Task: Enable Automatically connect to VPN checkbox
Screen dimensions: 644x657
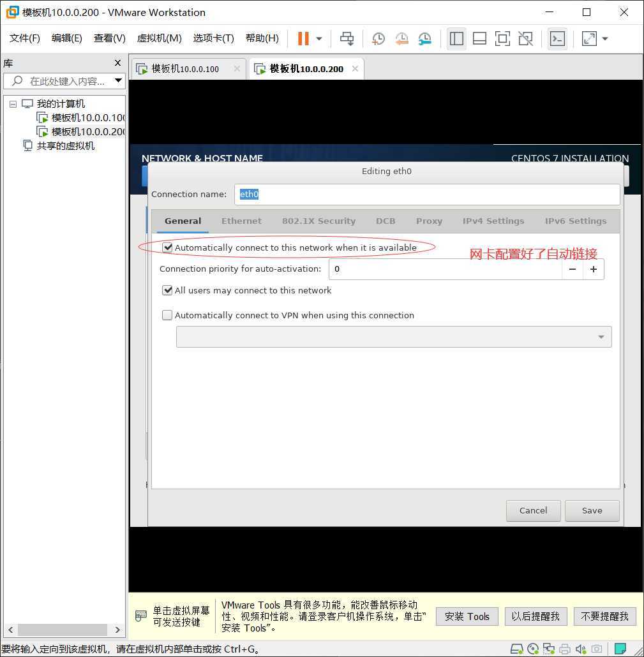Action: 167,315
